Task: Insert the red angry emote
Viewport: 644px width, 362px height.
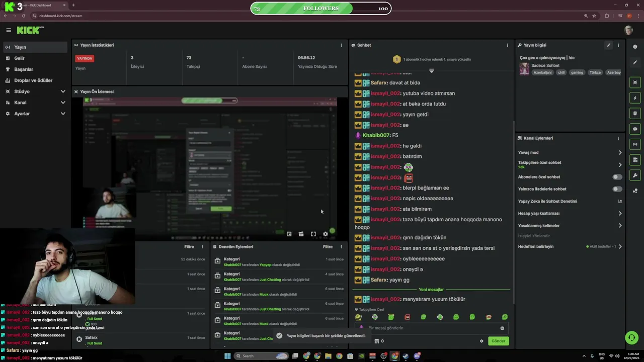Action: click(x=408, y=317)
